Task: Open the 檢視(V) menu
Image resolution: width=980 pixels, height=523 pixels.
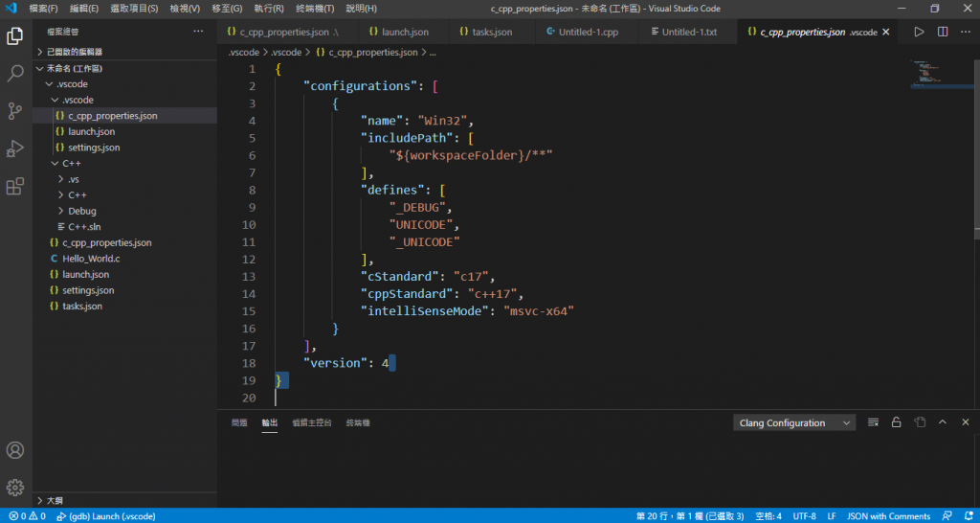Action: click(x=185, y=9)
